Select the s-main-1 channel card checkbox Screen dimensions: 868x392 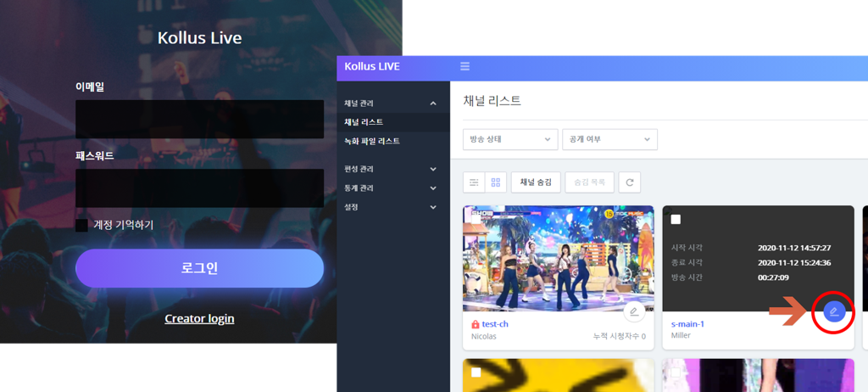tap(676, 220)
